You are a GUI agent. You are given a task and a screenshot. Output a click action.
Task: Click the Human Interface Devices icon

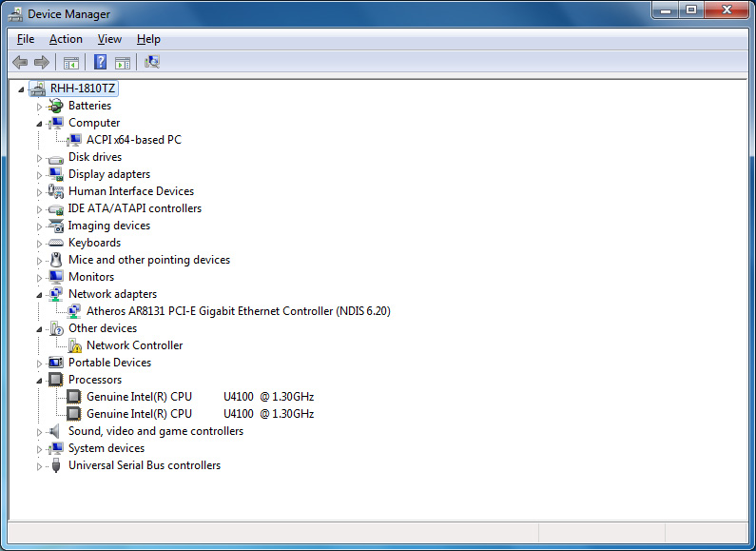coord(56,191)
